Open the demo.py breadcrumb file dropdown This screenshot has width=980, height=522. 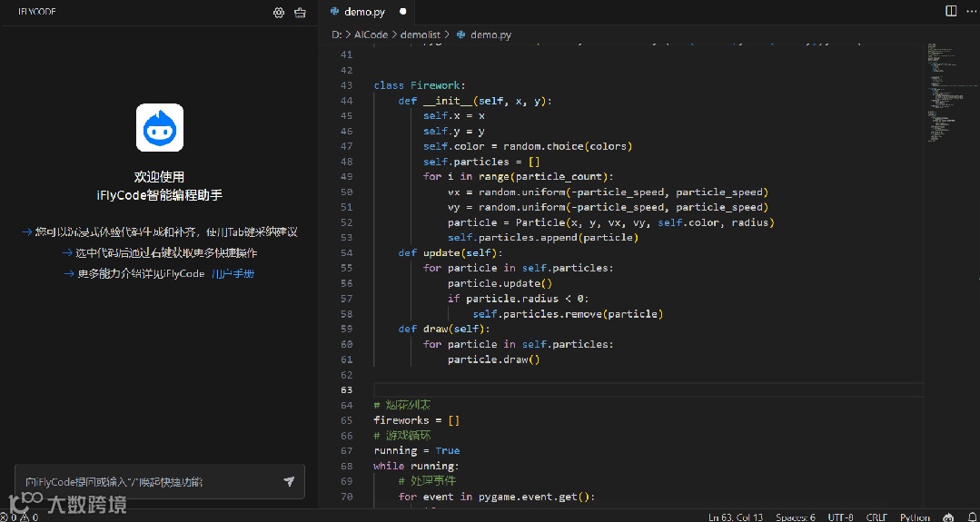pyautogui.click(x=490, y=34)
